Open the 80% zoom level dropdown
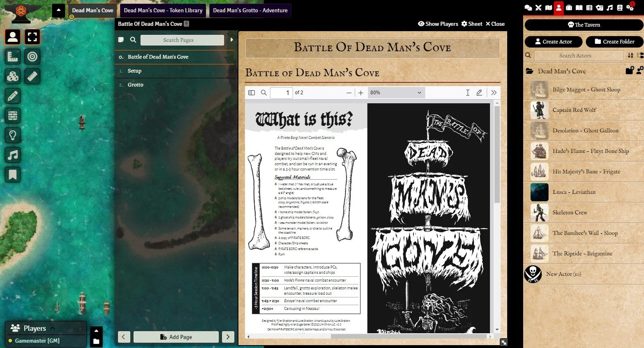644x348 pixels. 396,93
